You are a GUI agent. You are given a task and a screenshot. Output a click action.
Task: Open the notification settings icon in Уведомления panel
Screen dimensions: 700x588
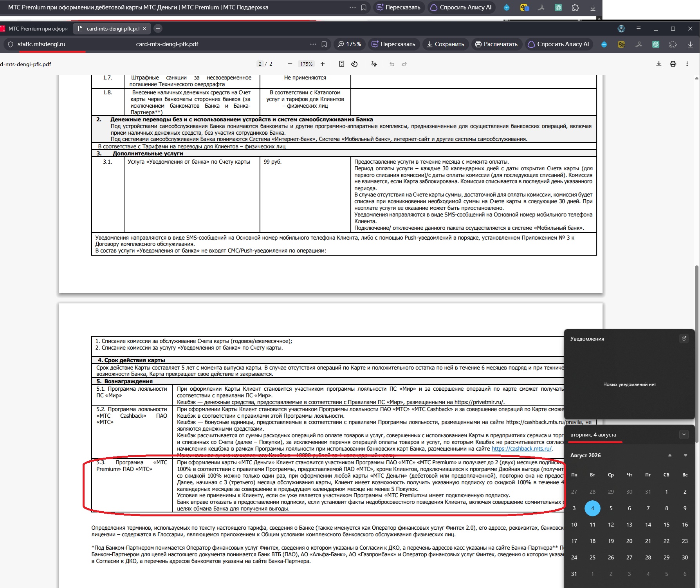coord(684,339)
